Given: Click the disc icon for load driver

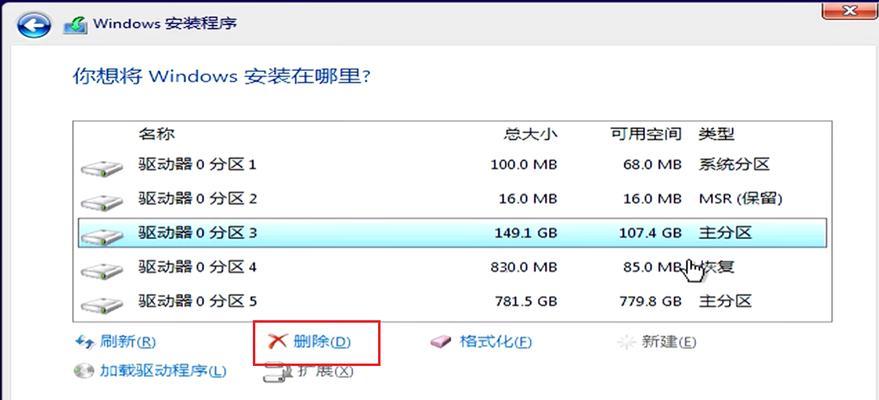Looking at the screenshot, I should (x=85, y=370).
